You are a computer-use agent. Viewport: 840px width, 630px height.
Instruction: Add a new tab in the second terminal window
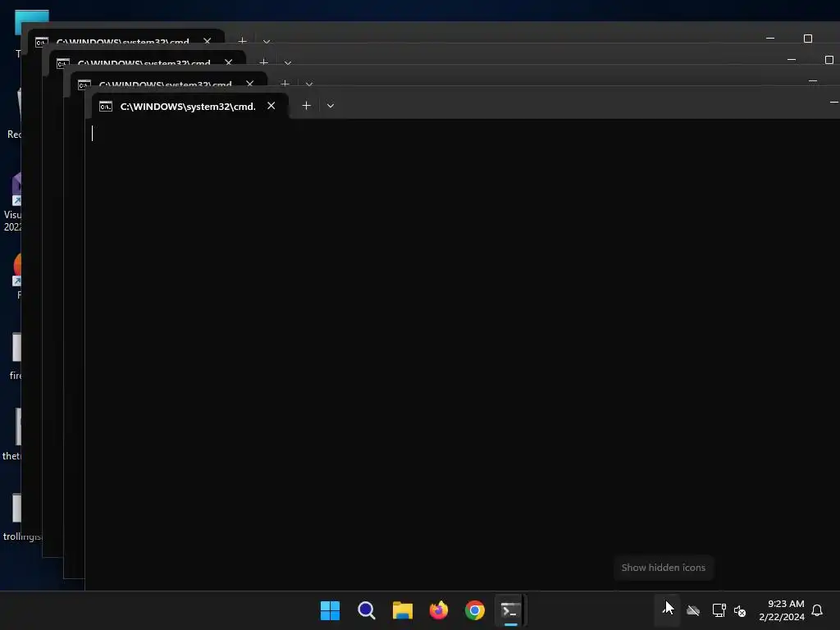pyautogui.click(x=285, y=84)
